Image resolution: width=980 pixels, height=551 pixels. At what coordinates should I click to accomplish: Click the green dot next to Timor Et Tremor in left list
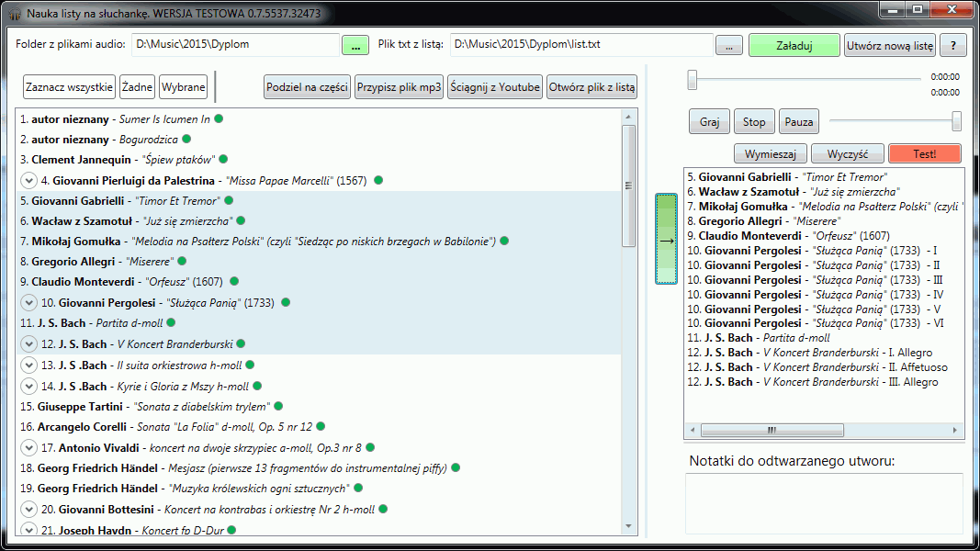(x=229, y=200)
